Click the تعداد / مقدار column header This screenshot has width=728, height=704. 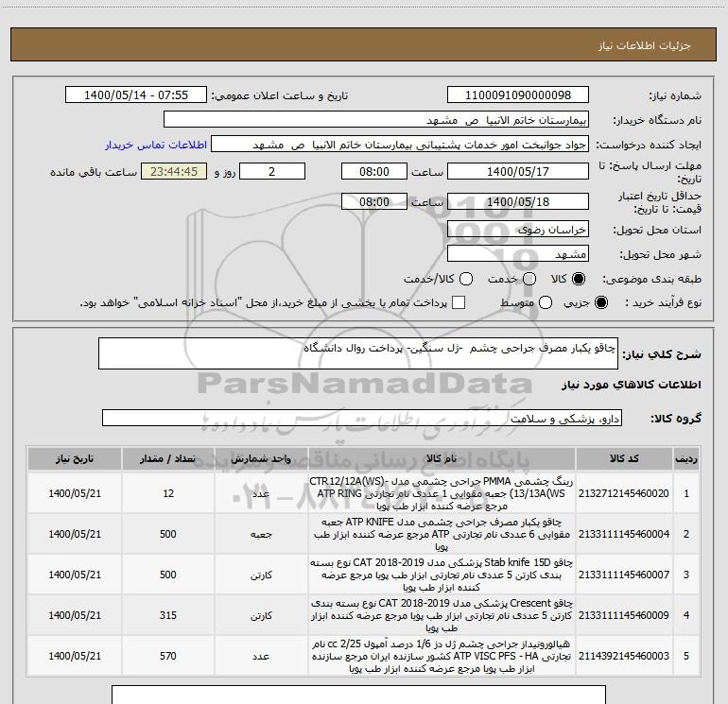point(168,458)
